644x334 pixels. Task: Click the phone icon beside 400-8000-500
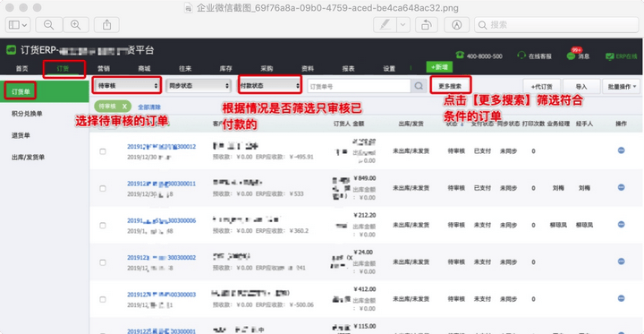(460, 56)
